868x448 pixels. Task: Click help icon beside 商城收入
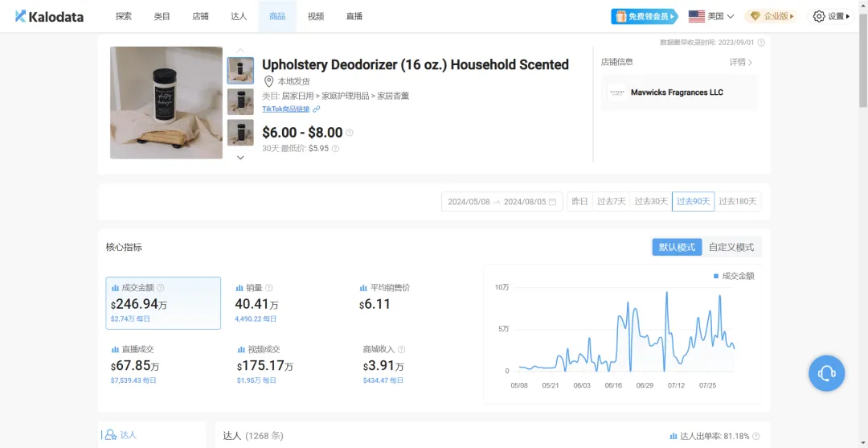click(402, 349)
